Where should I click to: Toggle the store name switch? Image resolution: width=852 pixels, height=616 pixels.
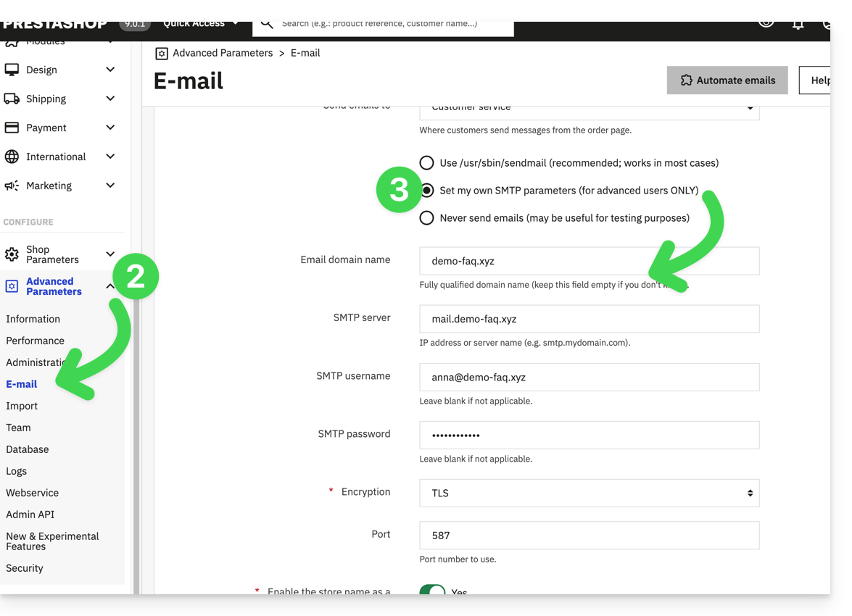pyautogui.click(x=433, y=591)
